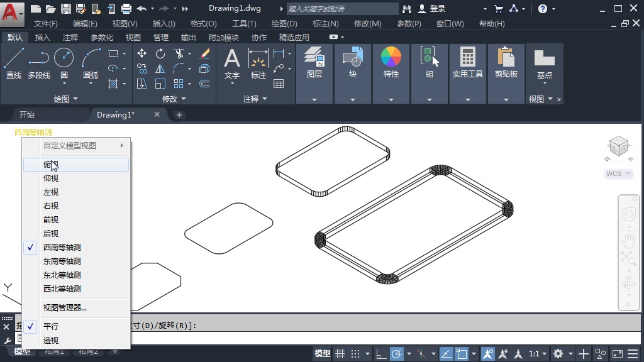This screenshot has height=362, width=644.
Task: Select 东南等轴测 view in the menu
Action: (61, 261)
